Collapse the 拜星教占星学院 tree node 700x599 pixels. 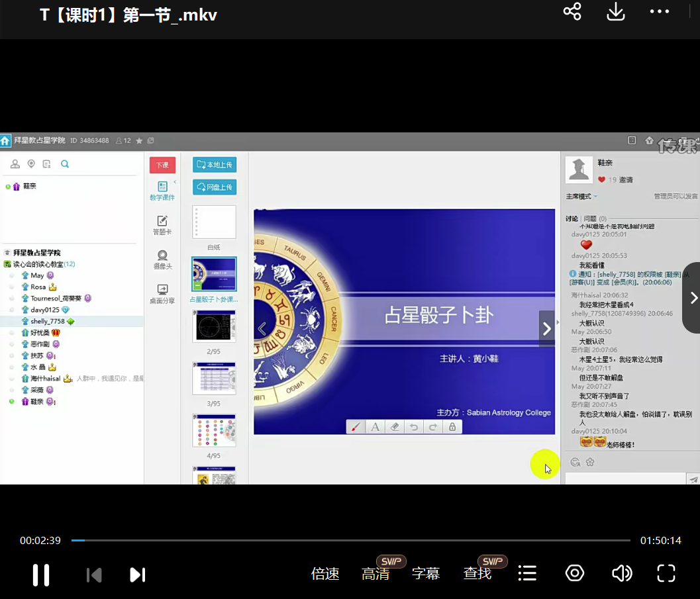(7, 252)
